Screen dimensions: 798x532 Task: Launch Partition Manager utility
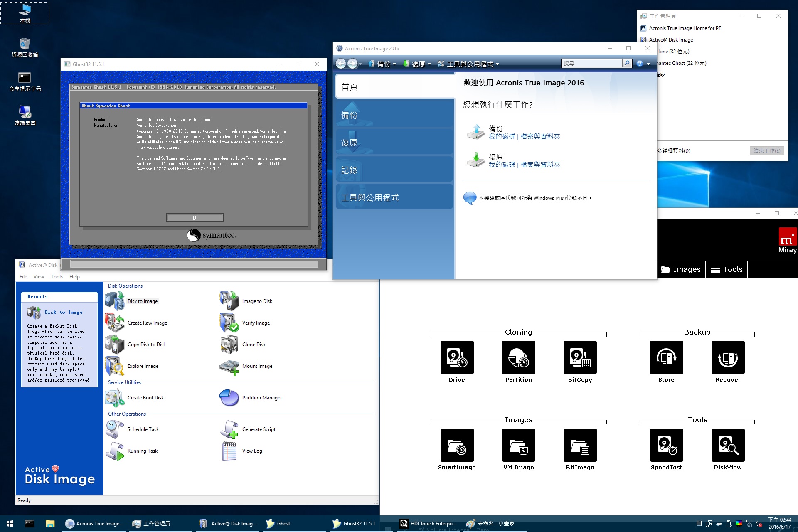229,398
